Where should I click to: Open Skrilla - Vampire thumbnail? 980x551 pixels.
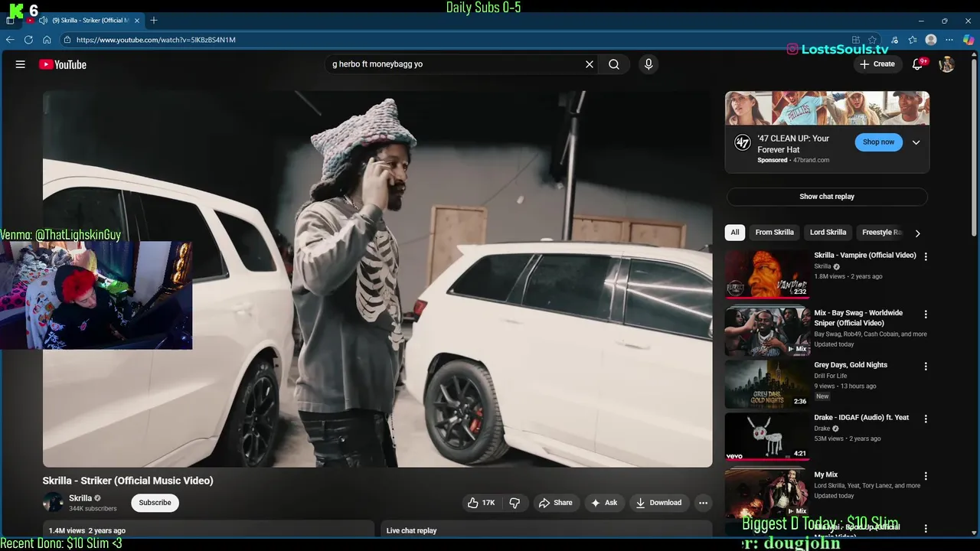pyautogui.click(x=767, y=275)
